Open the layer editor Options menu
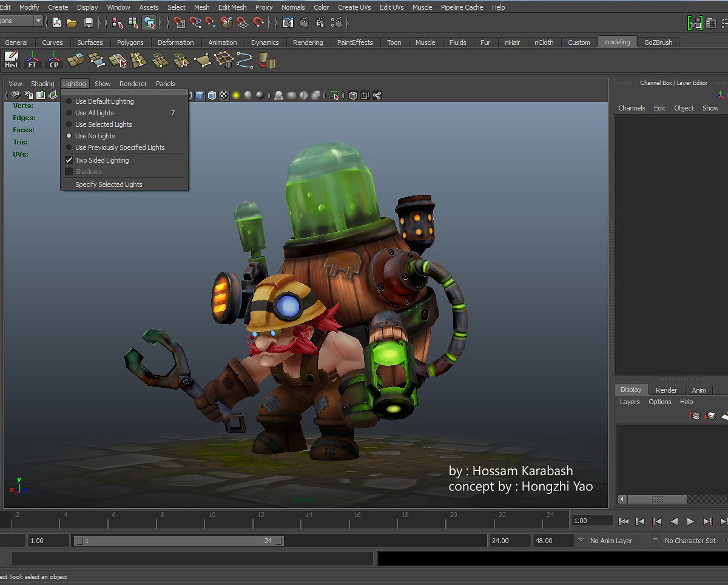Image resolution: width=728 pixels, height=585 pixels. [x=660, y=402]
